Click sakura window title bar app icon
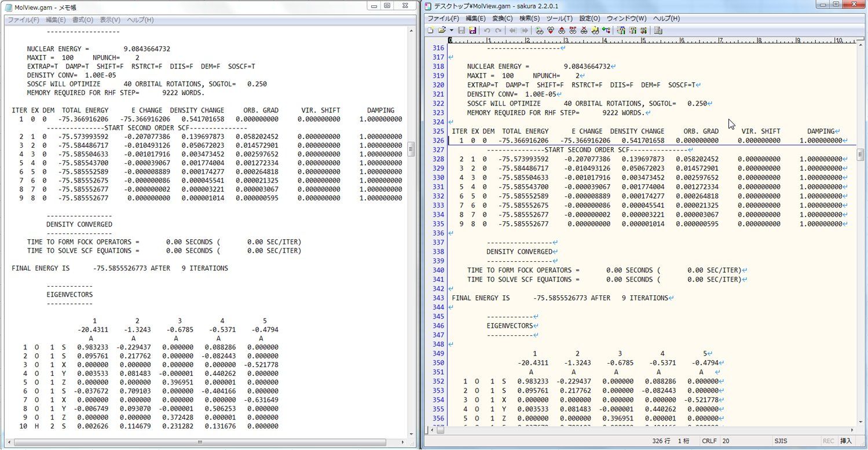 pyautogui.click(x=428, y=6)
